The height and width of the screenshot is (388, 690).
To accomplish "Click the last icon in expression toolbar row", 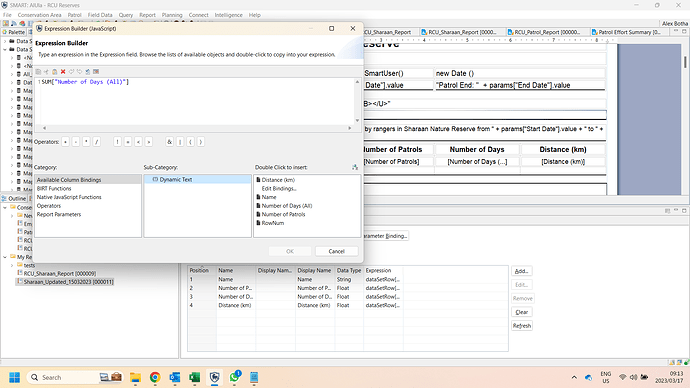I will [x=96, y=72].
